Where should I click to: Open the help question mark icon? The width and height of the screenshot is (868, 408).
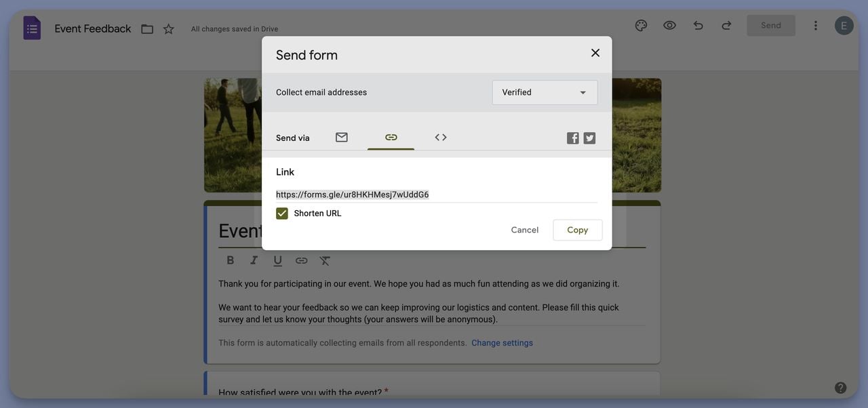[x=840, y=388]
